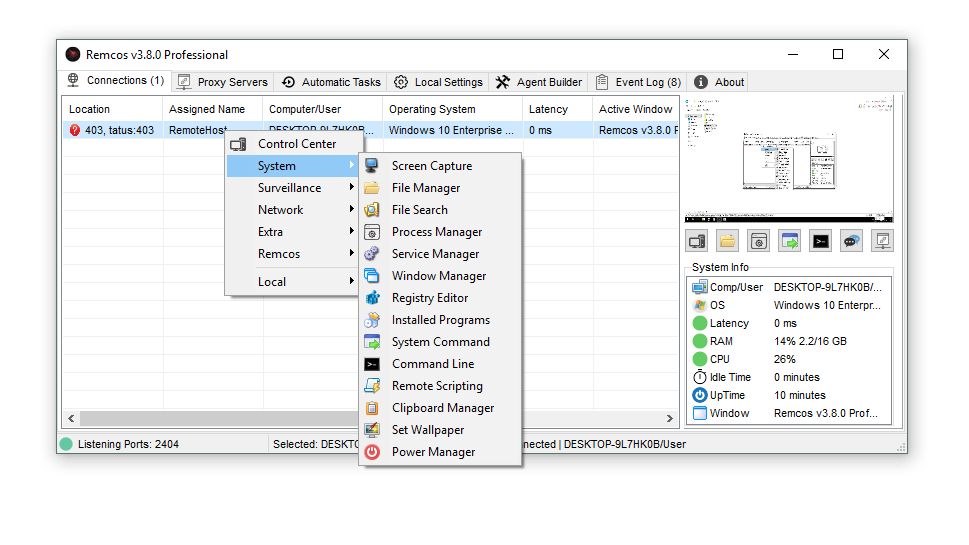Click the Registry Editor icon in submenu
The image size is (969, 545).
pos(372,298)
